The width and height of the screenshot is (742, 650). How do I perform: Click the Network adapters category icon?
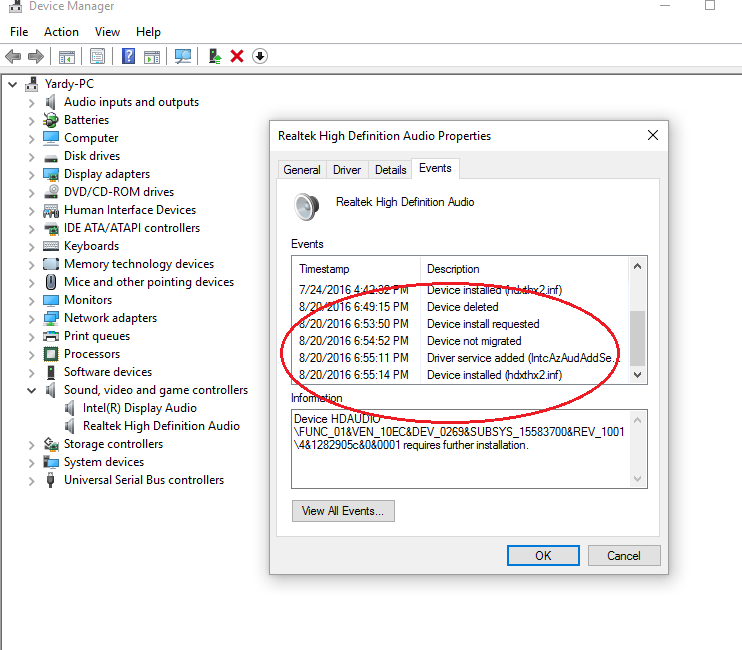(x=51, y=318)
